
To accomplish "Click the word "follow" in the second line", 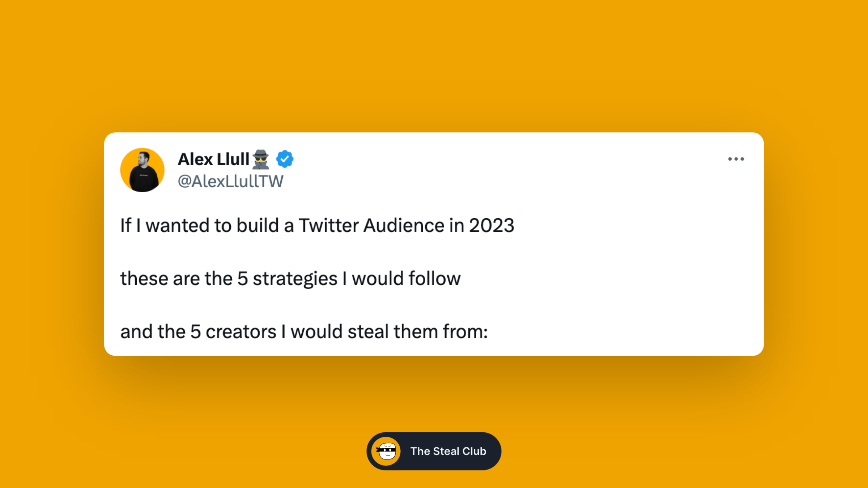I will point(435,279).
